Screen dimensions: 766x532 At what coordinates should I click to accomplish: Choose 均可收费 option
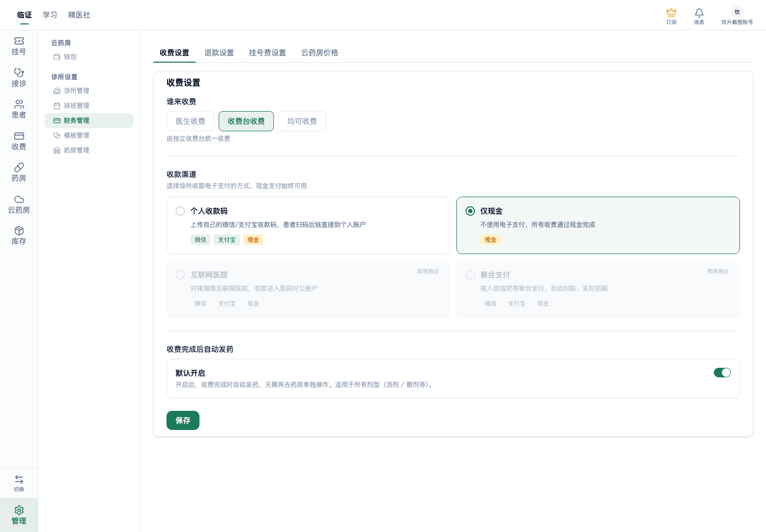tap(302, 121)
